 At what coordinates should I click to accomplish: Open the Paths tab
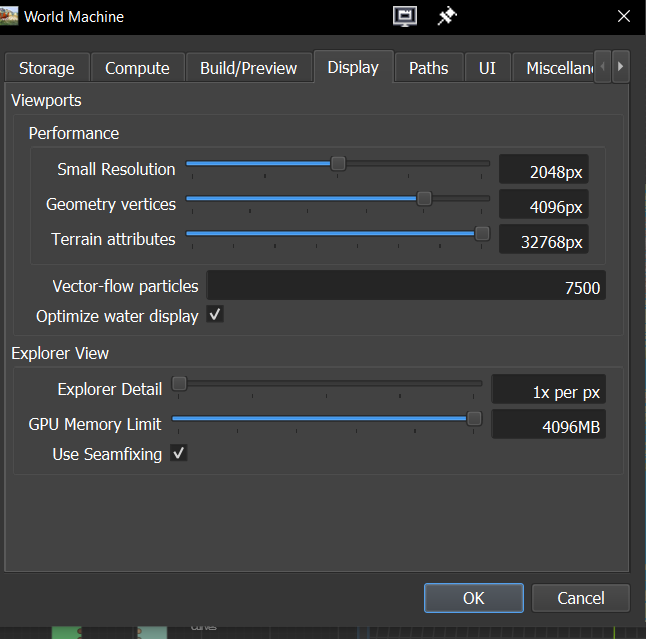tap(428, 68)
